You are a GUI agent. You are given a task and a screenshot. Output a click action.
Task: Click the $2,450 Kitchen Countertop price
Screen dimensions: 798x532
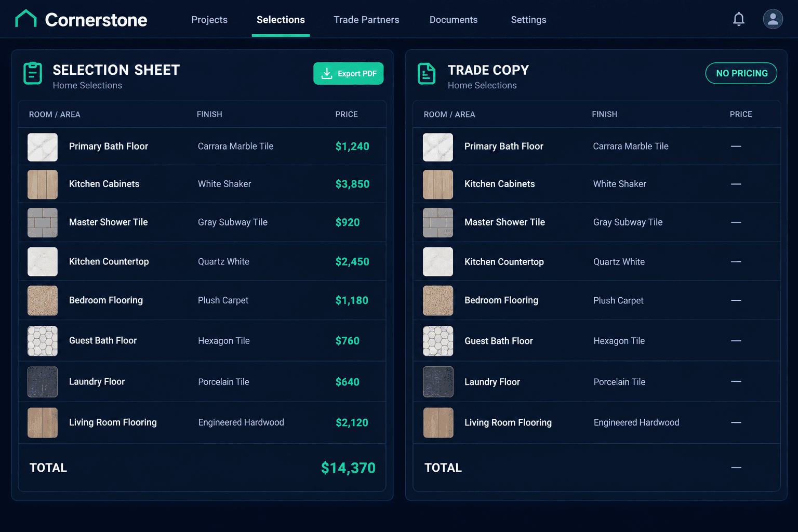[352, 261]
